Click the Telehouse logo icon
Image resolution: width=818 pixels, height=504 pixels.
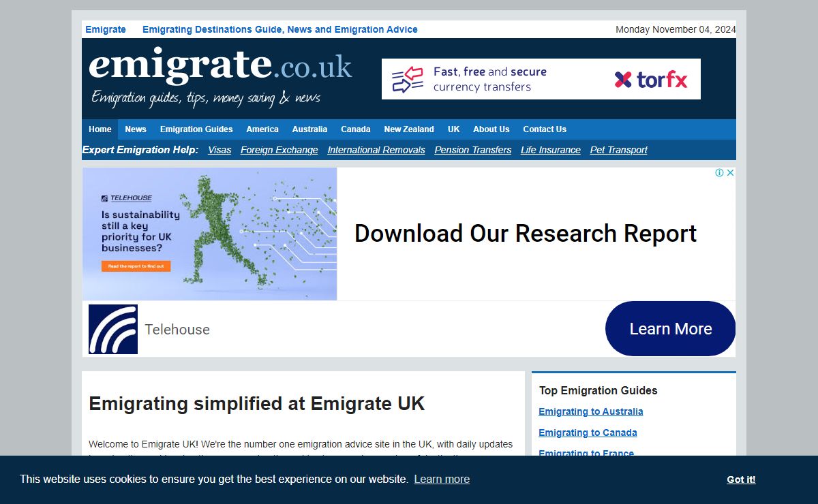click(113, 330)
